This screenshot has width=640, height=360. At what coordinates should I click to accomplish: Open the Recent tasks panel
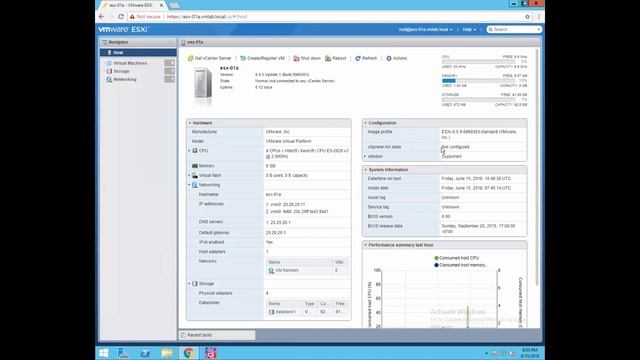point(217,335)
